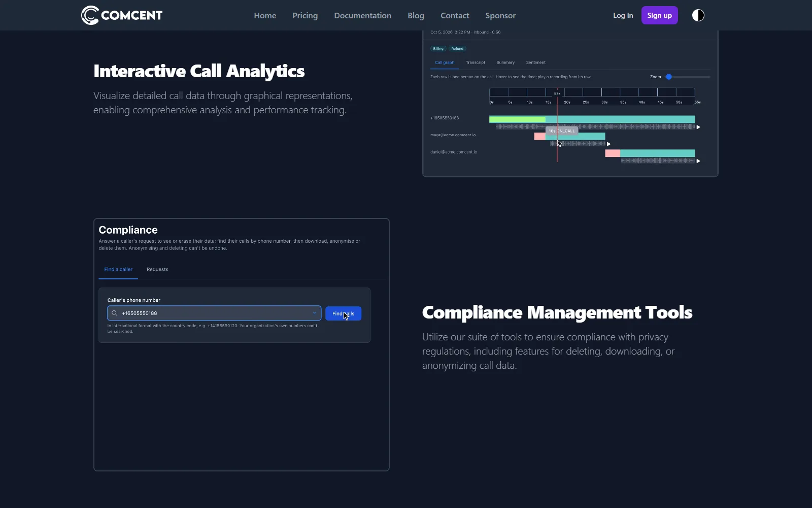The height and width of the screenshot is (508, 812).
Task: Expand the caller phone number dropdown chevron
Action: pos(315,313)
